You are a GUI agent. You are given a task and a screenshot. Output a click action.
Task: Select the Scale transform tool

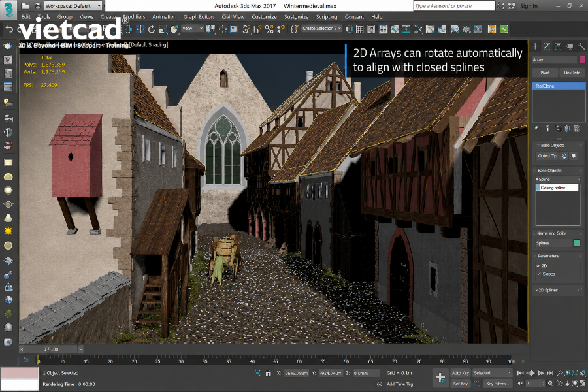163,29
